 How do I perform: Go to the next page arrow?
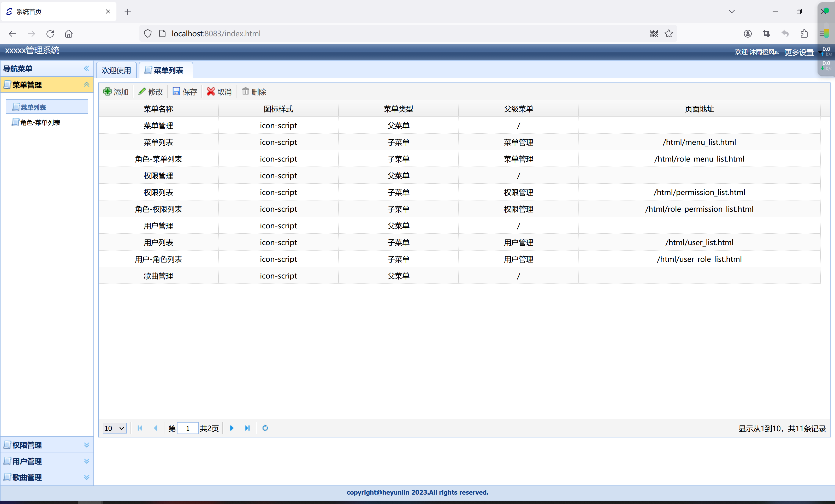tap(232, 428)
